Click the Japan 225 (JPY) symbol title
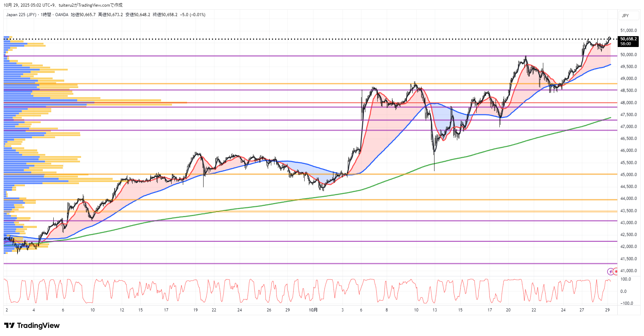 [21, 15]
